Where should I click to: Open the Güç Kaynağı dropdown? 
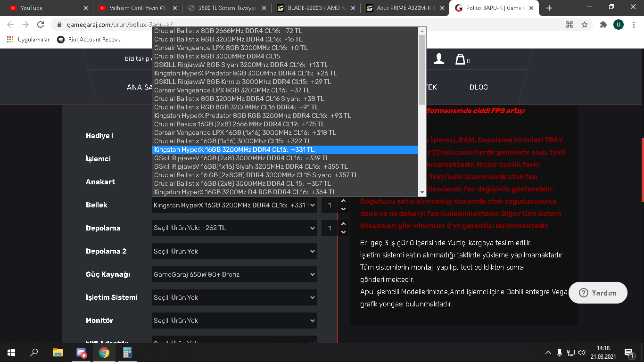[x=234, y=274]
